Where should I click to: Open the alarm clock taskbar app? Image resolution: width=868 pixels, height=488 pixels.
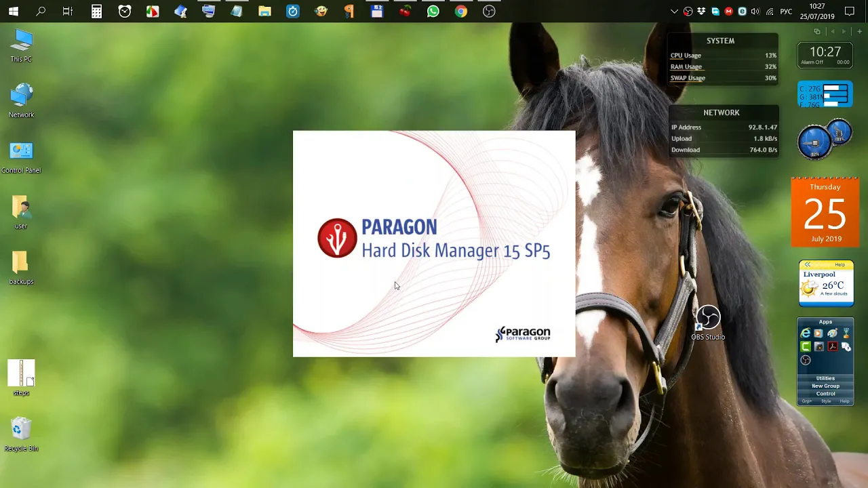click(x=125, y=12)
